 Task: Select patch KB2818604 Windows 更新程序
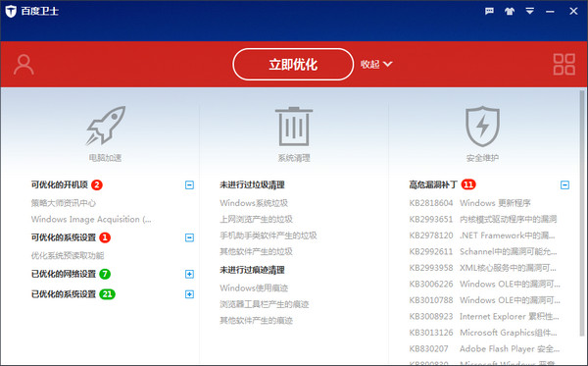tap(469, 203)
